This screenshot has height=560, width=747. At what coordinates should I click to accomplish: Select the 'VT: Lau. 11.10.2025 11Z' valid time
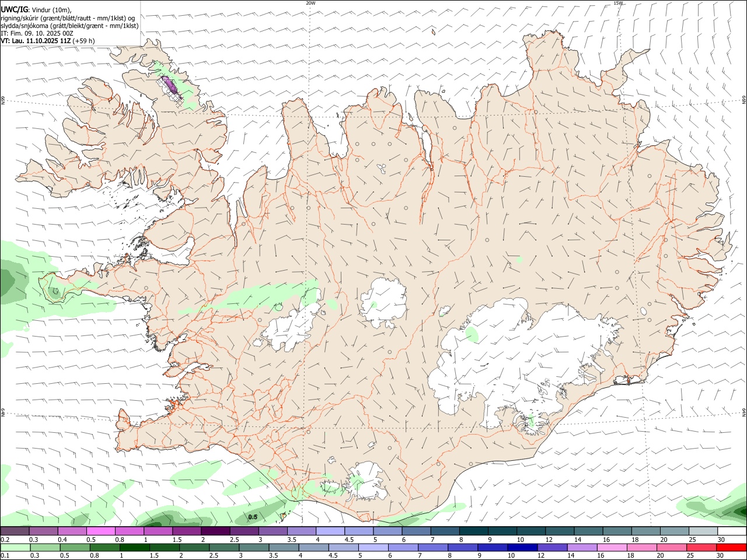36,41
